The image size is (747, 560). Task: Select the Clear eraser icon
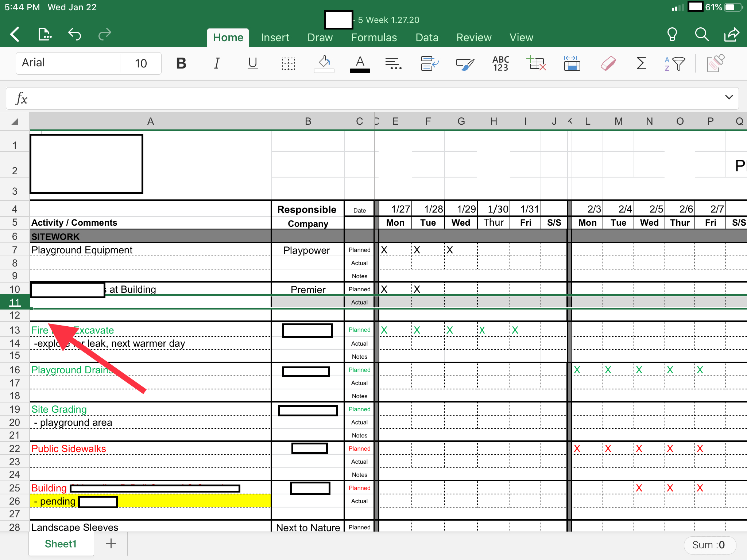[608, 63]
